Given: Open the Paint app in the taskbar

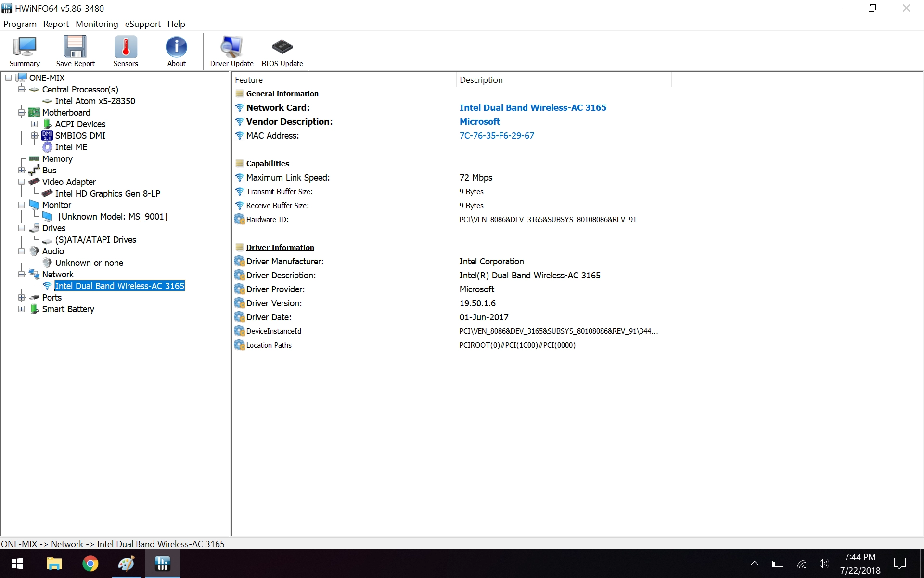Looking at the screenshot, I should point(126,564).
